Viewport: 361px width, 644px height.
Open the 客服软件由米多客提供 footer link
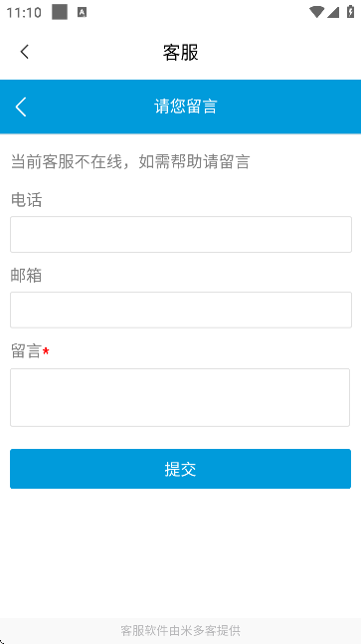pos(181,630)
